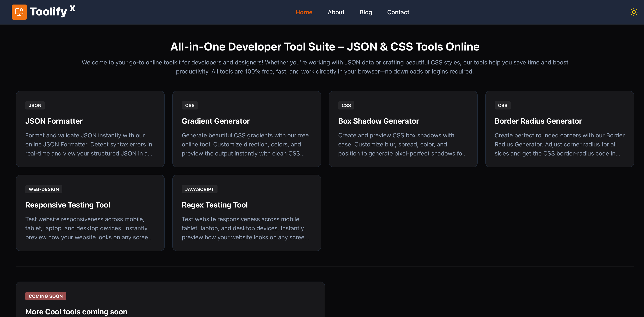This screenshot has width=644, height=317.
Task: Open the JSON Formatter tool card
Action: click(90, 129)
